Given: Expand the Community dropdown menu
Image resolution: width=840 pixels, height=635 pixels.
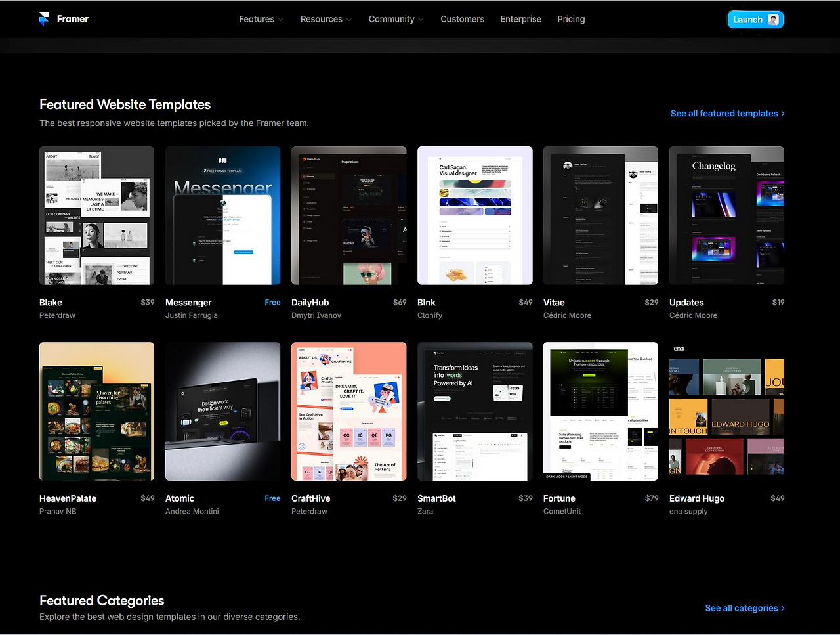Looking at the screenshot, I should [396, 19].
